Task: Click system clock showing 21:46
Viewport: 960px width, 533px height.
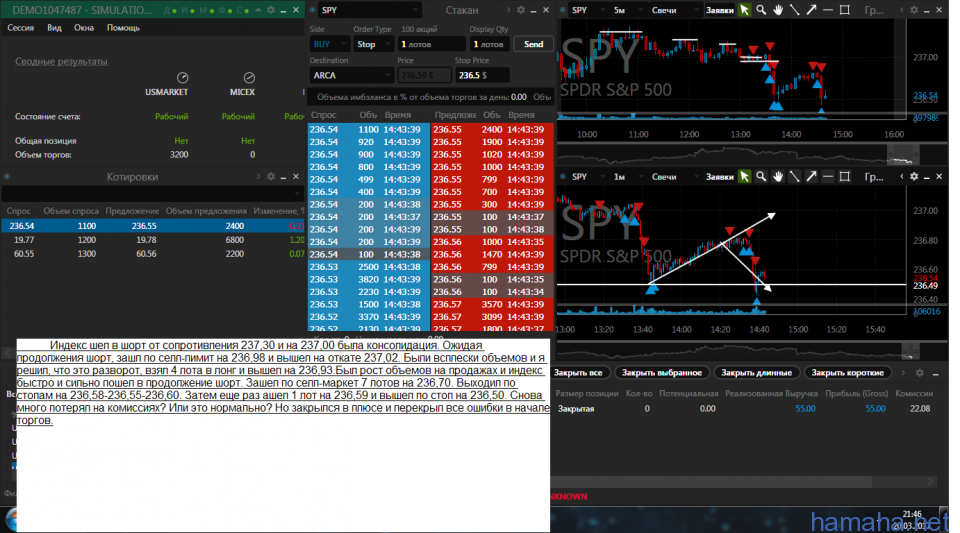Action: point(912,514)
